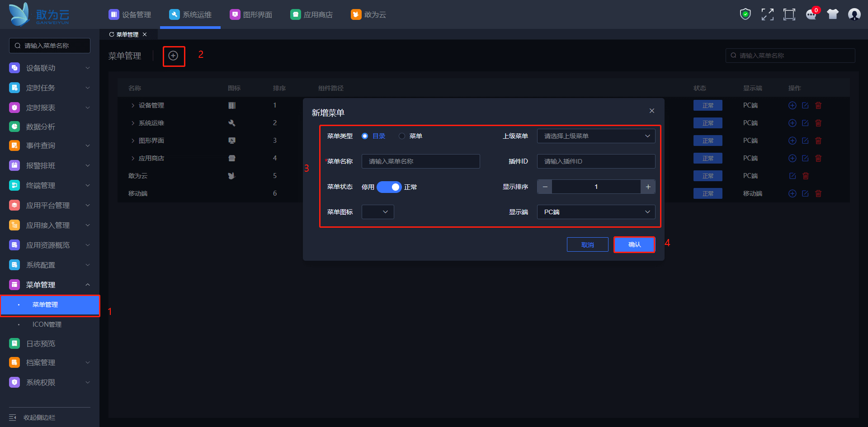Click the top-right menu name search box
The image size is (868, 427).
tap(790, 56)
